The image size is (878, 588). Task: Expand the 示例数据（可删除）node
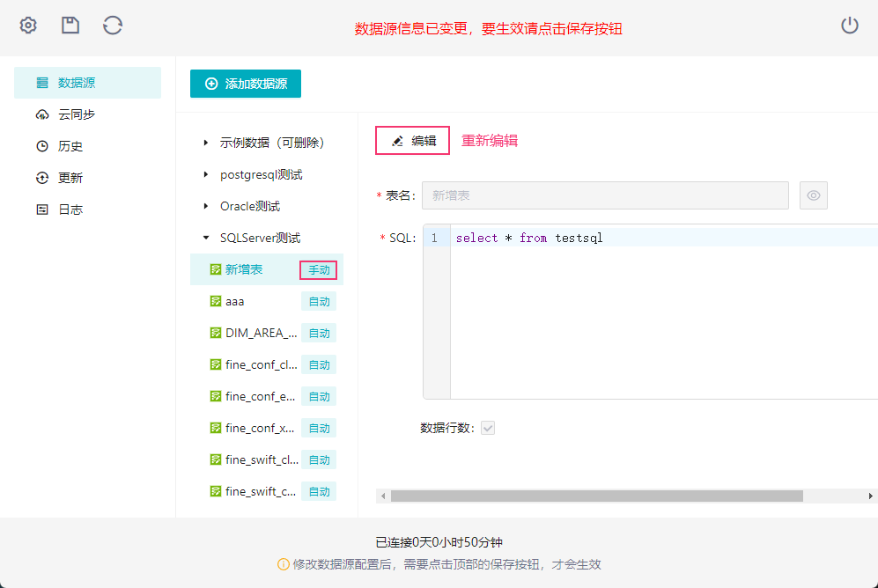[x=206, y=143]
